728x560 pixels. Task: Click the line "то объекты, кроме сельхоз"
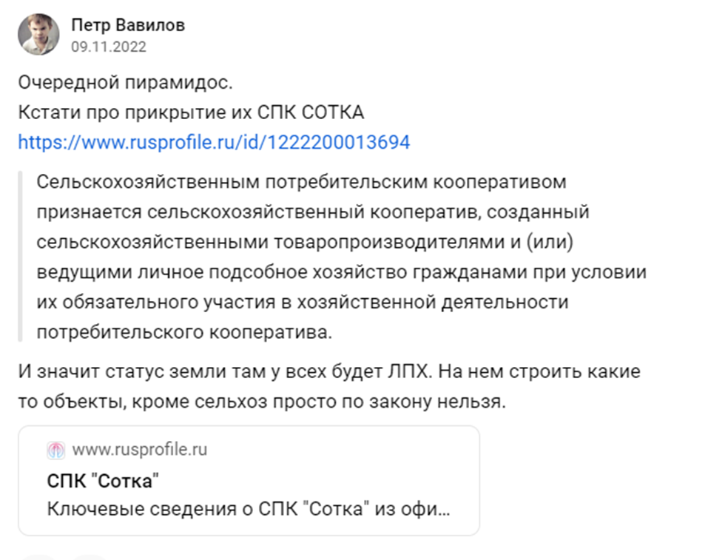point(263,402)
